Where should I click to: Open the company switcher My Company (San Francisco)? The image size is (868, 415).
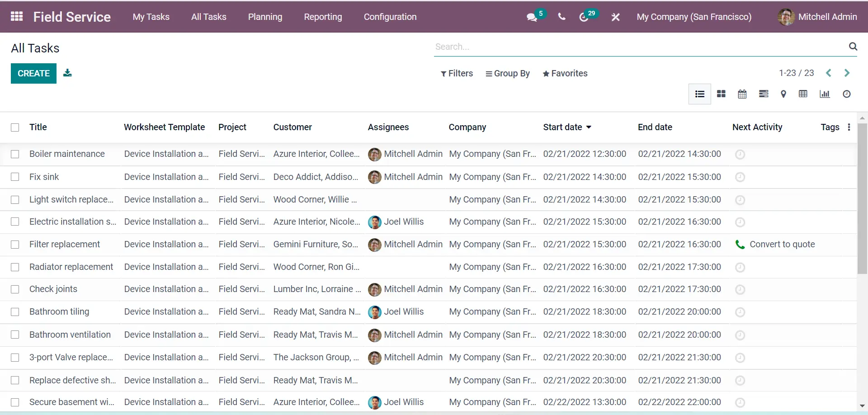(x=694, y=17)
